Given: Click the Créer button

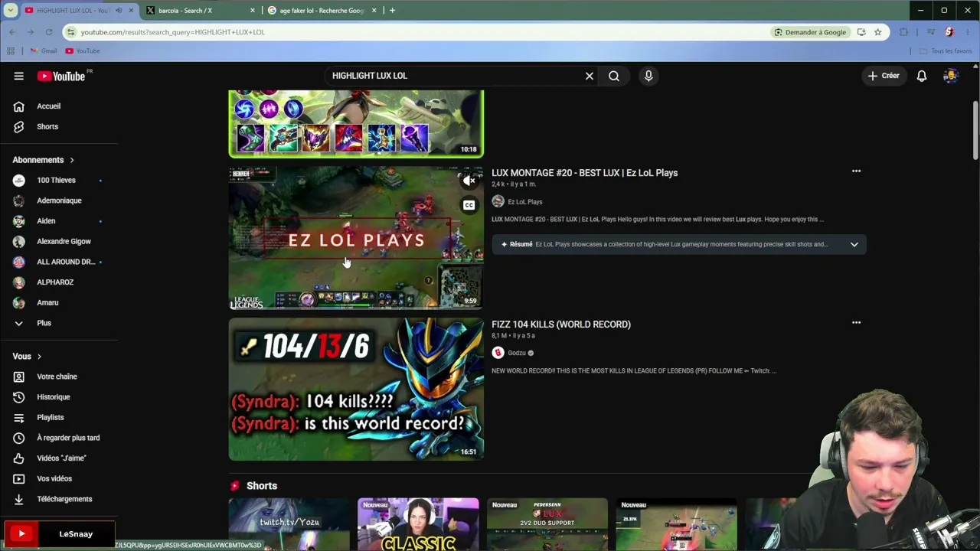Looking at the screenshot, I should (x=884, y=76).
